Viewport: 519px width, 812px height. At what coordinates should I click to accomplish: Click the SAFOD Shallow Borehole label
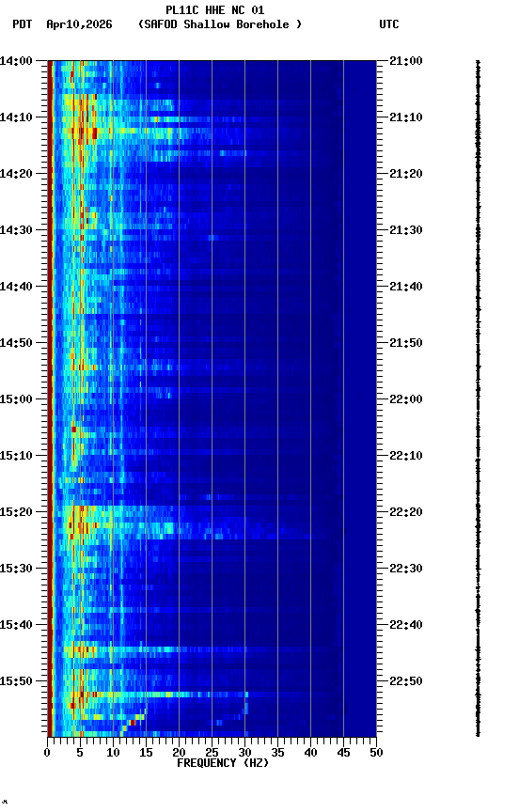(220, 24)
